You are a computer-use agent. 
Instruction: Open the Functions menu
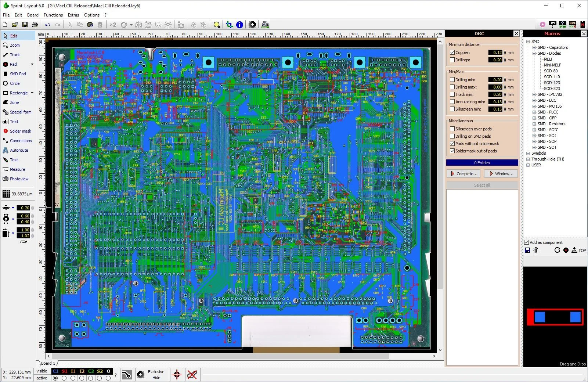pos(53,15)
